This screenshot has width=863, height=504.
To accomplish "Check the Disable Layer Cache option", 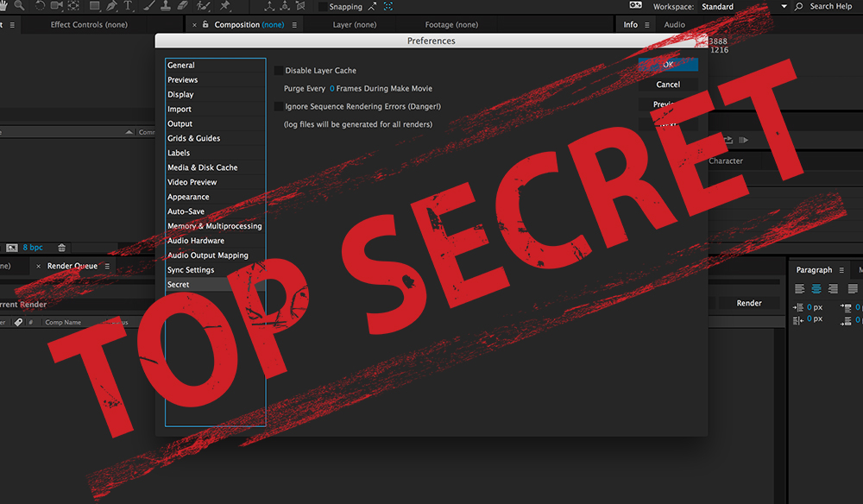I will (x=278, y=70).
